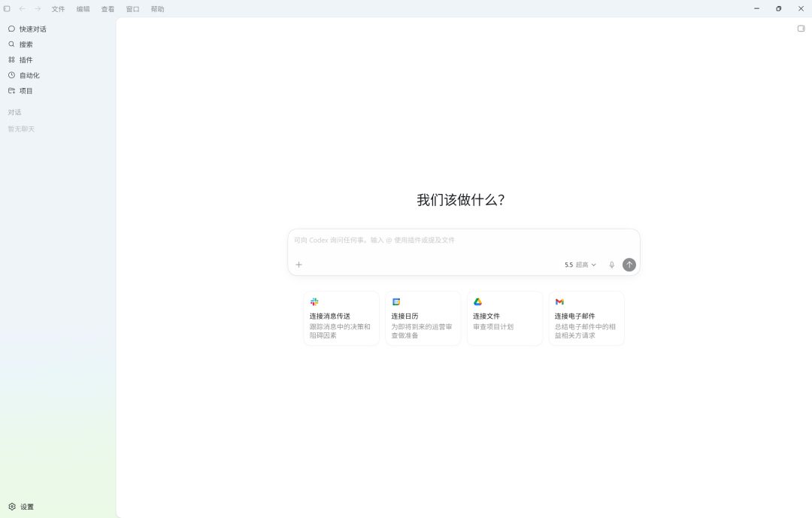Click the Google Calendar icon on 连接日历 card
Image resolution: width=812 pixels, height=518 pixels.
click(396, 302)
